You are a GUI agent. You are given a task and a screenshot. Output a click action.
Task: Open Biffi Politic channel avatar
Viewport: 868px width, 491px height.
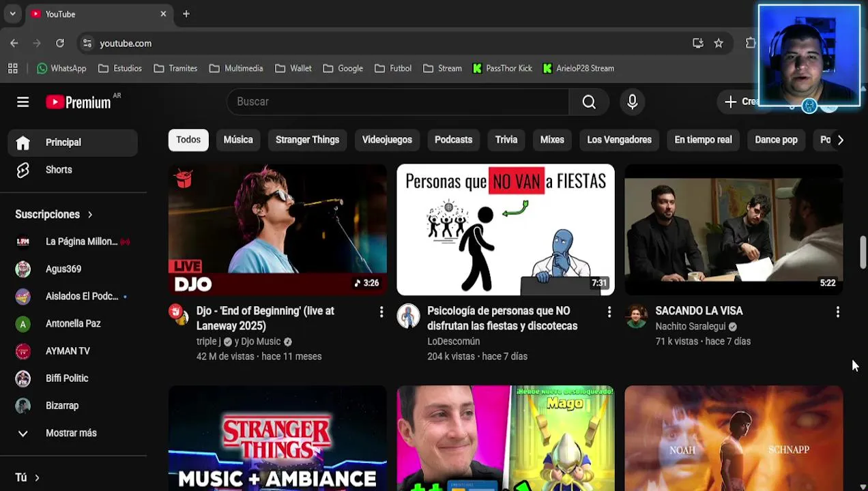pos(23,378)
